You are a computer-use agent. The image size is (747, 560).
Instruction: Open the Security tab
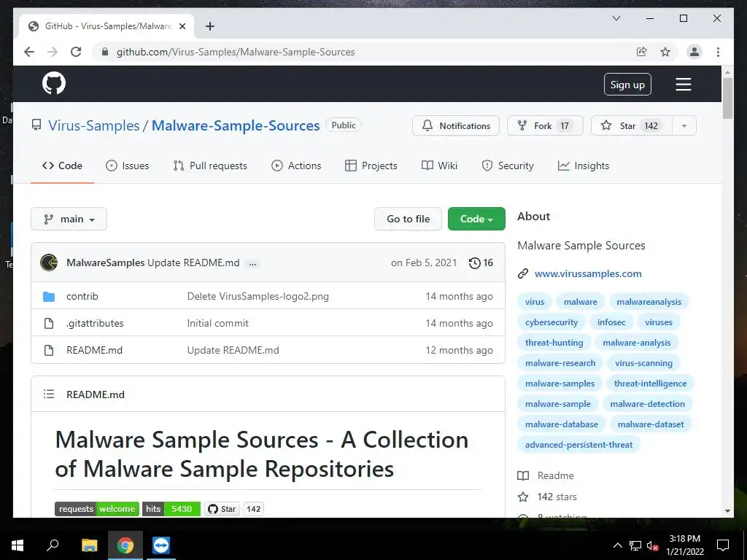pyautogui.click(x=508, y=166)
